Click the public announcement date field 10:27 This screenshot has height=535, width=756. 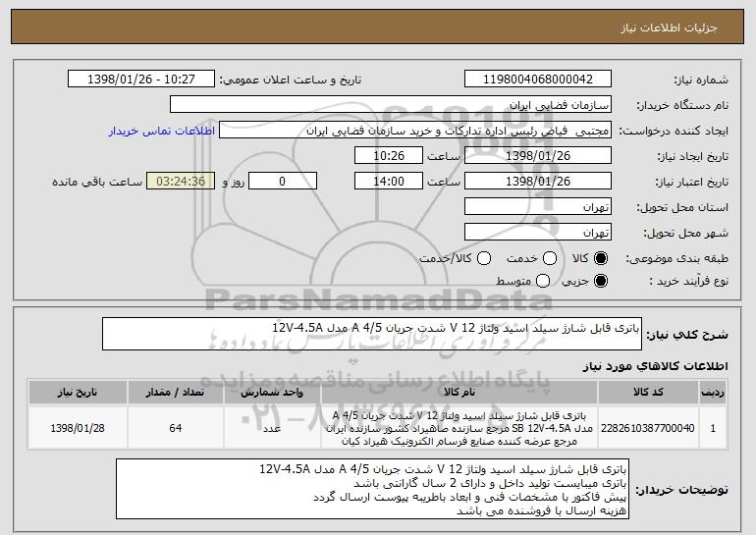point(141,80)
